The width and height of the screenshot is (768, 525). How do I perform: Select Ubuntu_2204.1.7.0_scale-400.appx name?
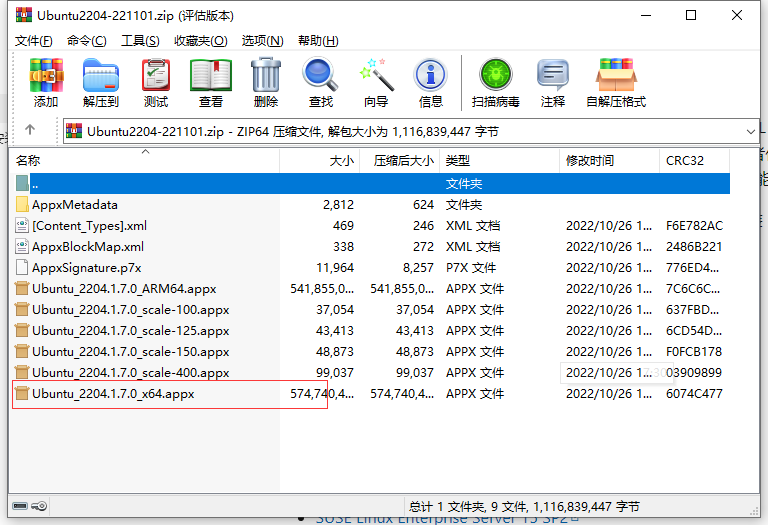(131, 373)
